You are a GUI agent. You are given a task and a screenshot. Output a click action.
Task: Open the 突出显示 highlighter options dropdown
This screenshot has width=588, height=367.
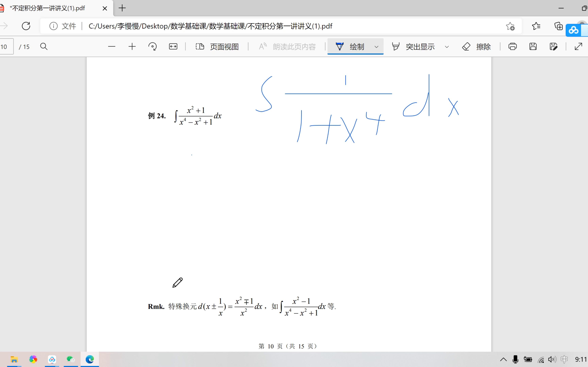[447, 46]
